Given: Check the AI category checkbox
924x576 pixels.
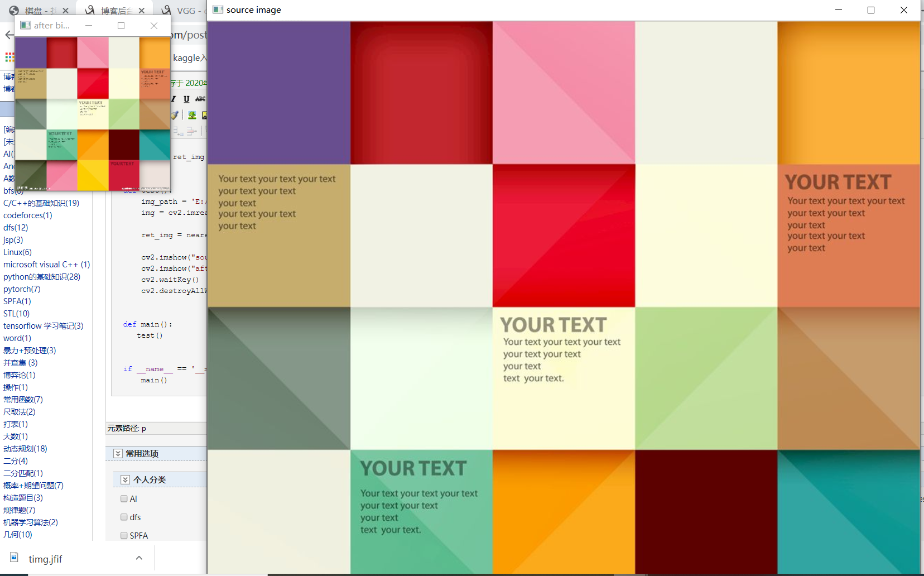Looking at the screenshot, I should (x=124, y=498).
